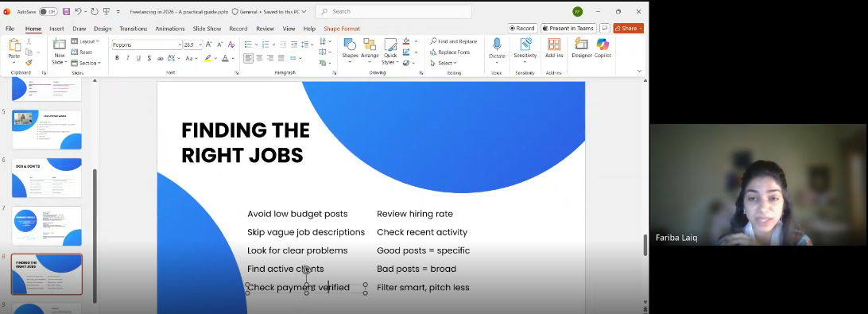This screenshot has height=314, width=868.
Task: Cut the selection with the scissors icon
Action: tap(29, 41)
